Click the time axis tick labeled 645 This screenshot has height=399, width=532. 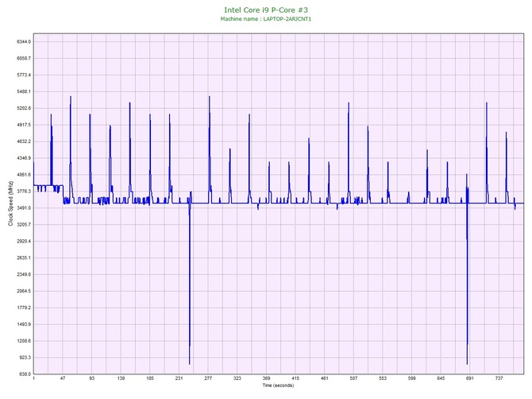[x=441, y=378]
